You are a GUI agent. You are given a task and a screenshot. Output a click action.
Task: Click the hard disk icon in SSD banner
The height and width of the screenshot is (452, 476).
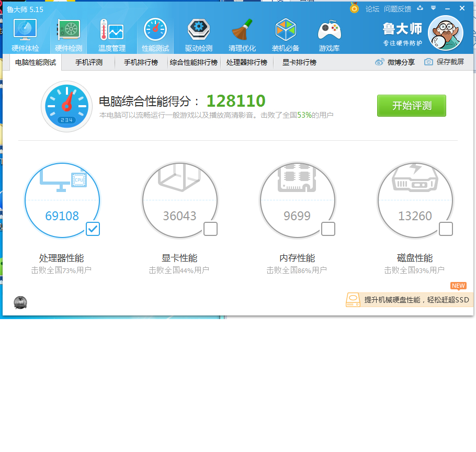point(353,300)
